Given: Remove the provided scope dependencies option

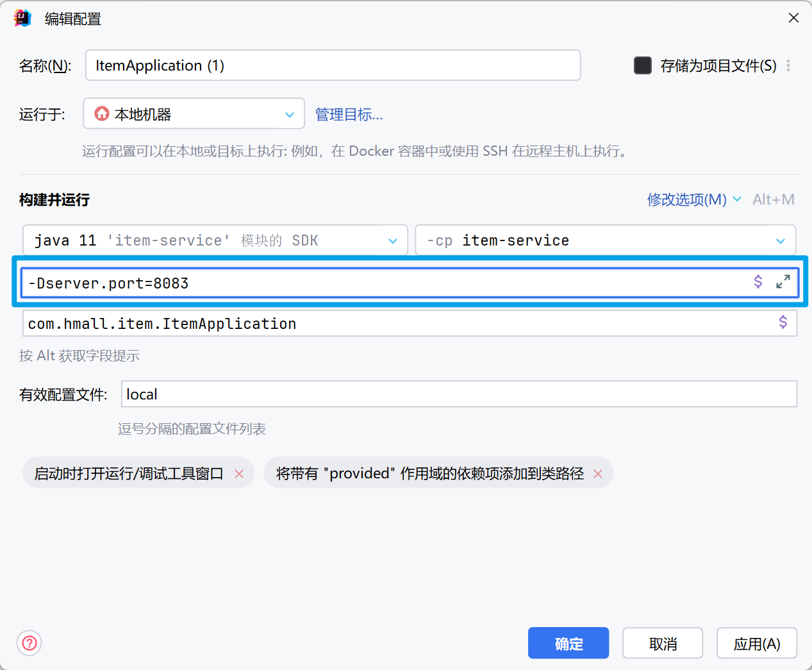Looking at the screenshot, I should [x=598, y=474].
